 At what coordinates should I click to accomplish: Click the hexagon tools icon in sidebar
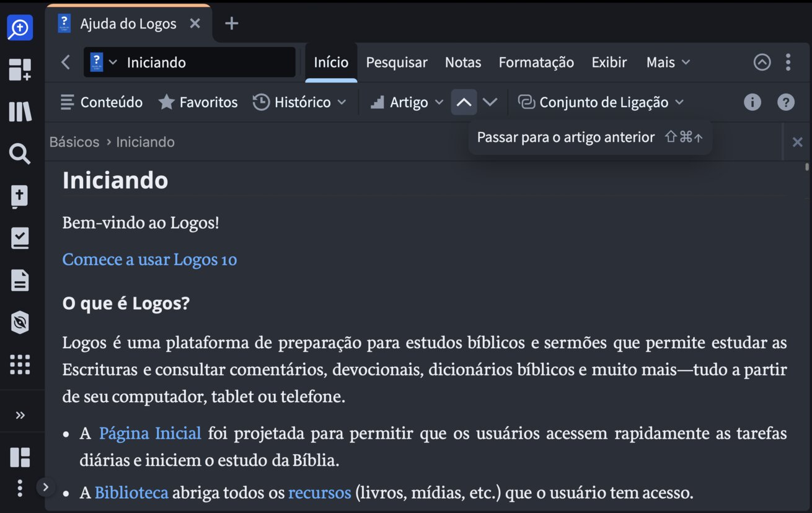pos(20,322)
